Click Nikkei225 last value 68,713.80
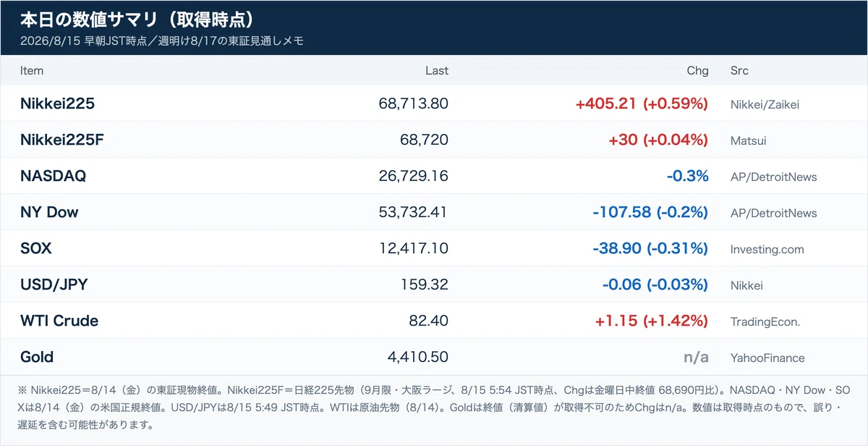868x446 pixels. tap(414, 104)
